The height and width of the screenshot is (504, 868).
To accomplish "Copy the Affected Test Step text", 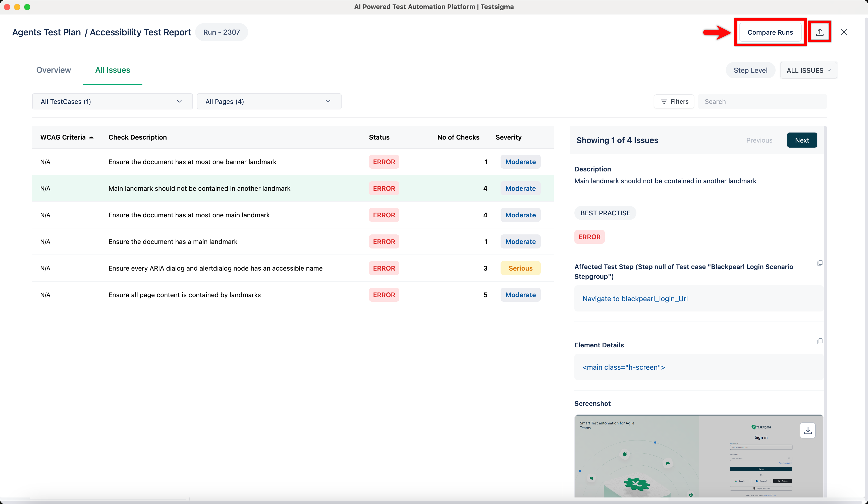I will (x=820, y=263).
